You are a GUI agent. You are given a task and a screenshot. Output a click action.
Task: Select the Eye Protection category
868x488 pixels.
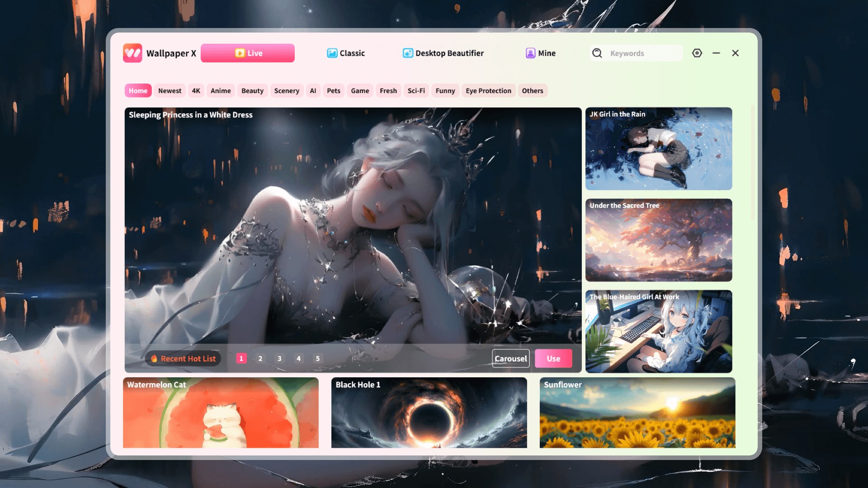click(x=488, y=90)
